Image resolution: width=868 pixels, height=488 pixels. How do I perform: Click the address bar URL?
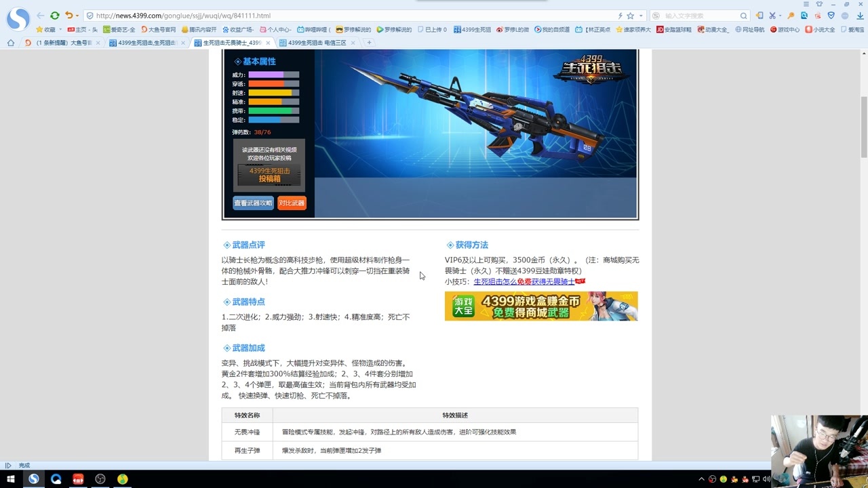[x=183, y=16]
